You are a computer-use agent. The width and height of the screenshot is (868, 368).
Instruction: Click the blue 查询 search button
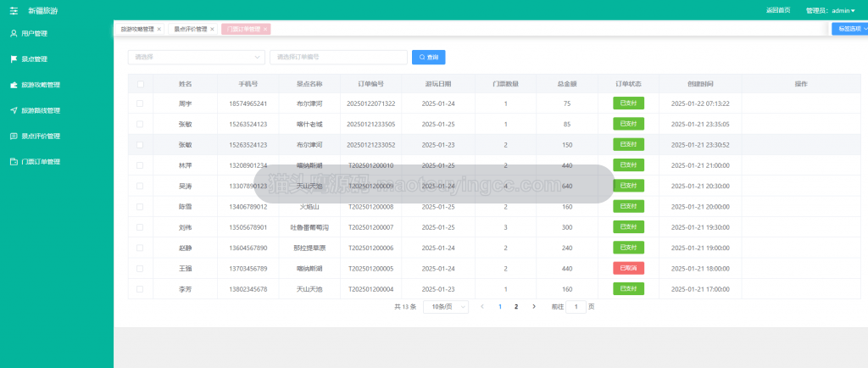(428, 57)
